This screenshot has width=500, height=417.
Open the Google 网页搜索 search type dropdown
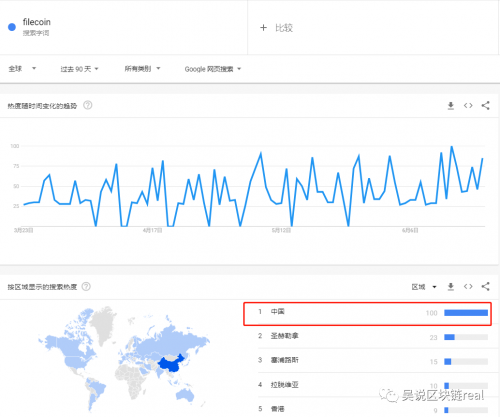point(213,69)
